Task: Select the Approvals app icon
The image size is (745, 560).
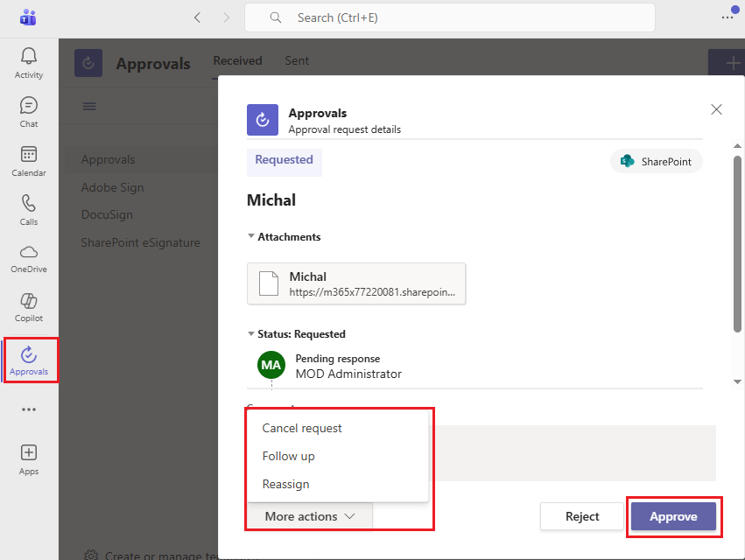Action: click(29, 360)
